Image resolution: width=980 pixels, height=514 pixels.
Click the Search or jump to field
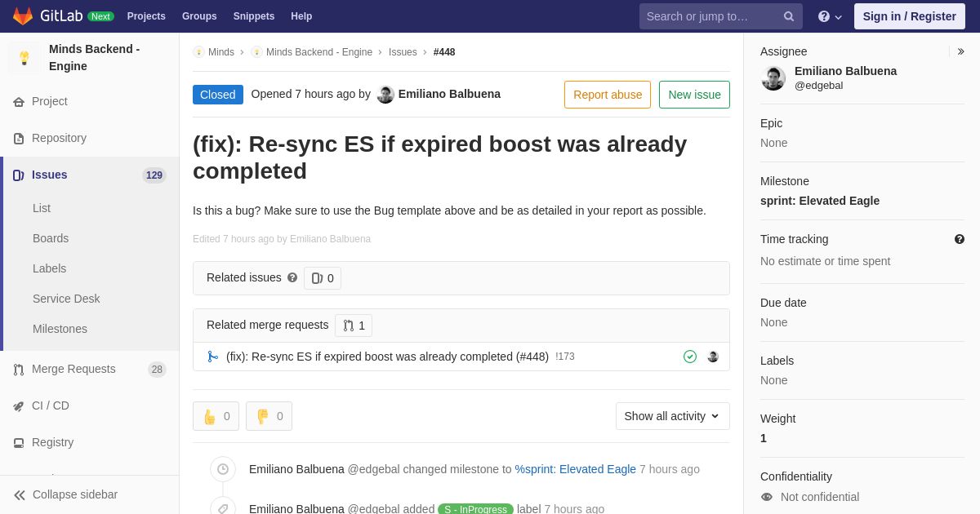(721, 16)
